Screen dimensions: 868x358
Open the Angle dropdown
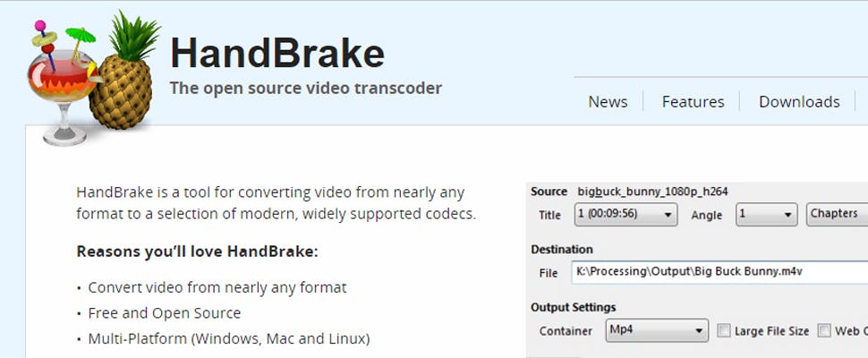point(766,215)
